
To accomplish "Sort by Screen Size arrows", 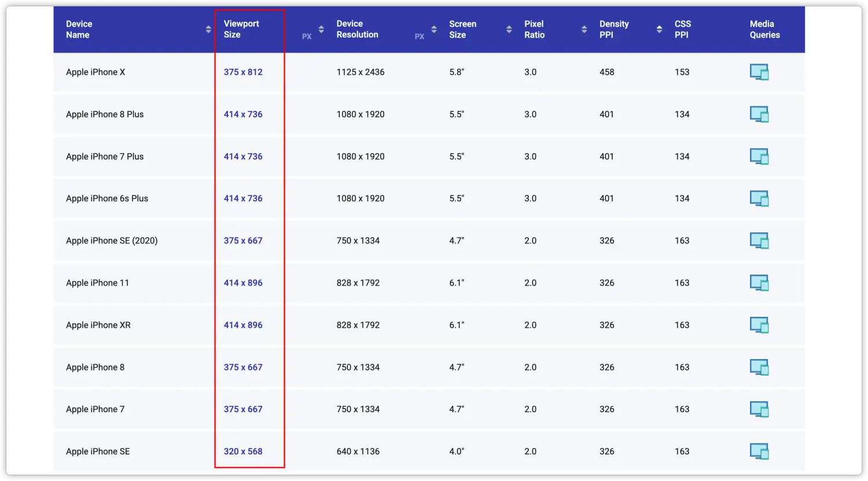I will (509, 29).
